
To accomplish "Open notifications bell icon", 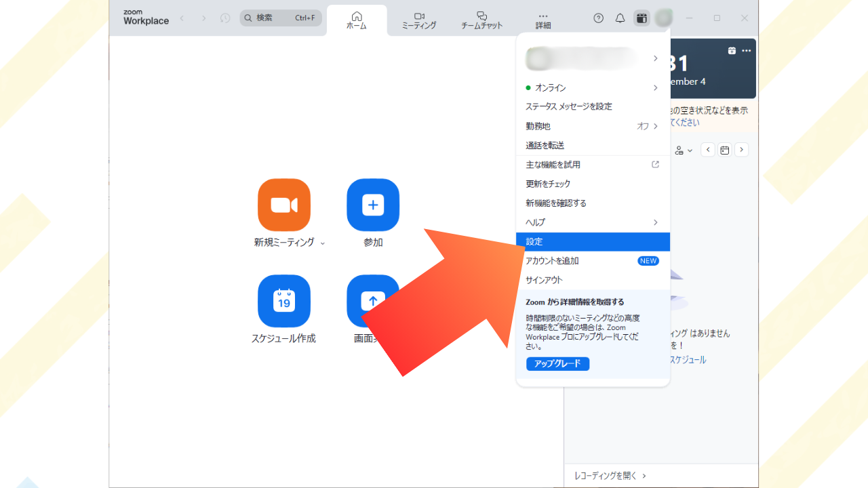I will click(x=620, y=18).
